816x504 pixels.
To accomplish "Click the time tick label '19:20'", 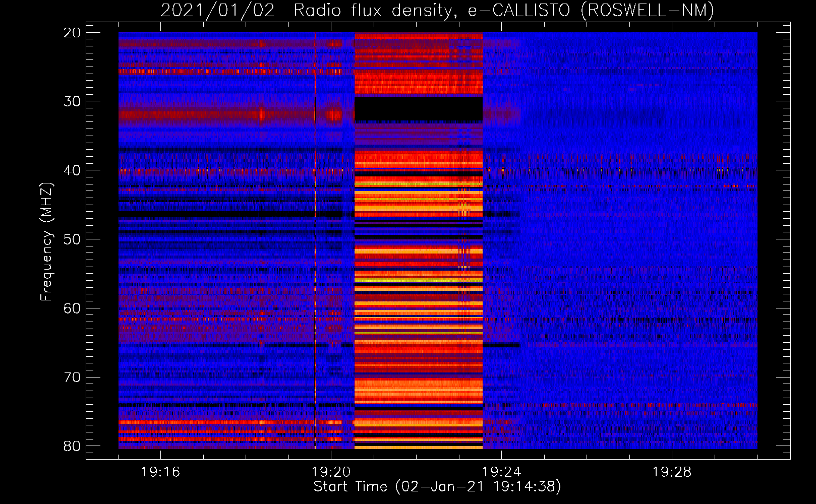I will click(x=331, y=472).
